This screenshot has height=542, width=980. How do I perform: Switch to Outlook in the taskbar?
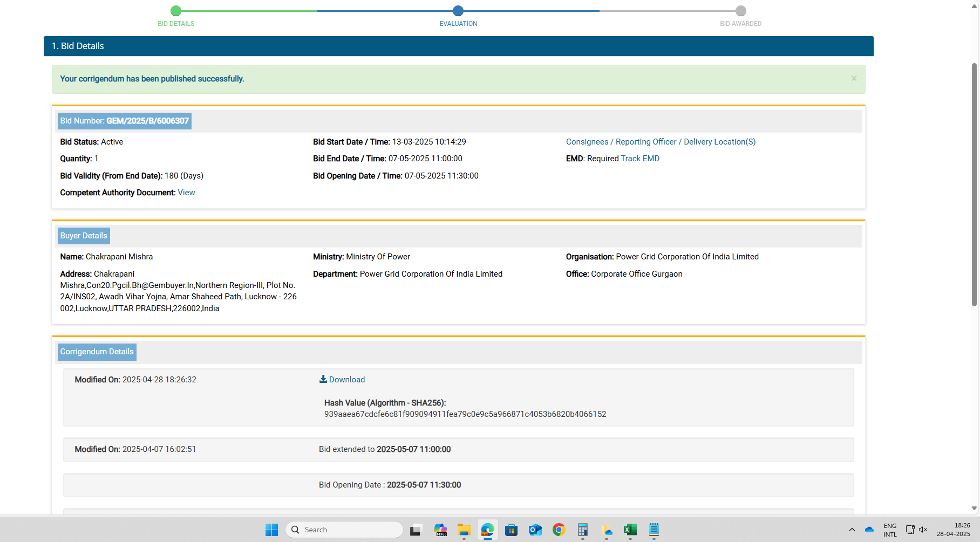point(535,530)
